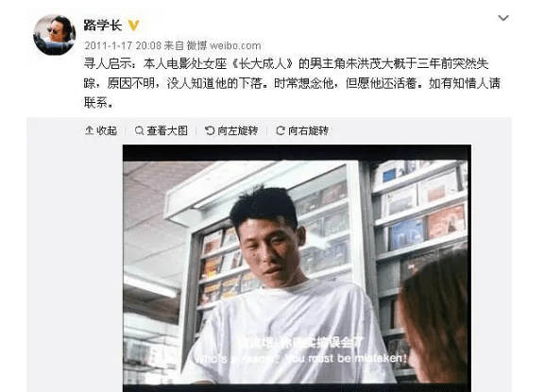
Task: Open the 路学长 username link
Action: (103, 25)
